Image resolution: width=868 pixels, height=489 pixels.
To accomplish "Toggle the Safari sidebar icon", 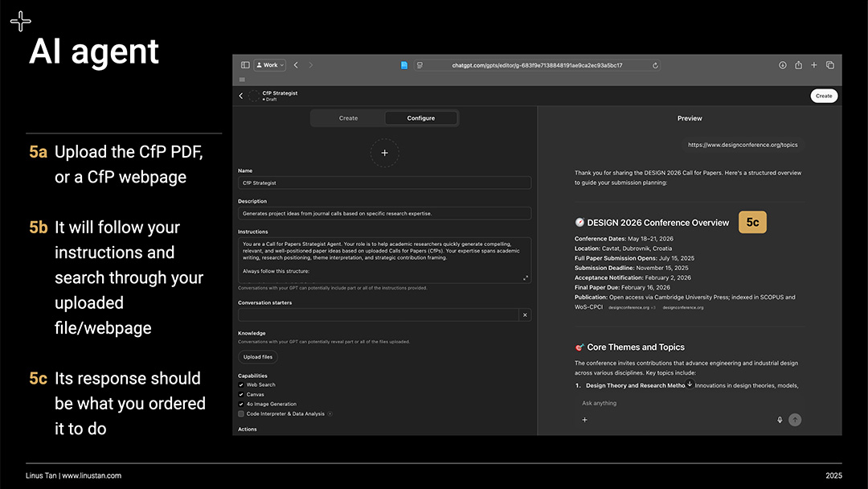I will tap(245, 65).
